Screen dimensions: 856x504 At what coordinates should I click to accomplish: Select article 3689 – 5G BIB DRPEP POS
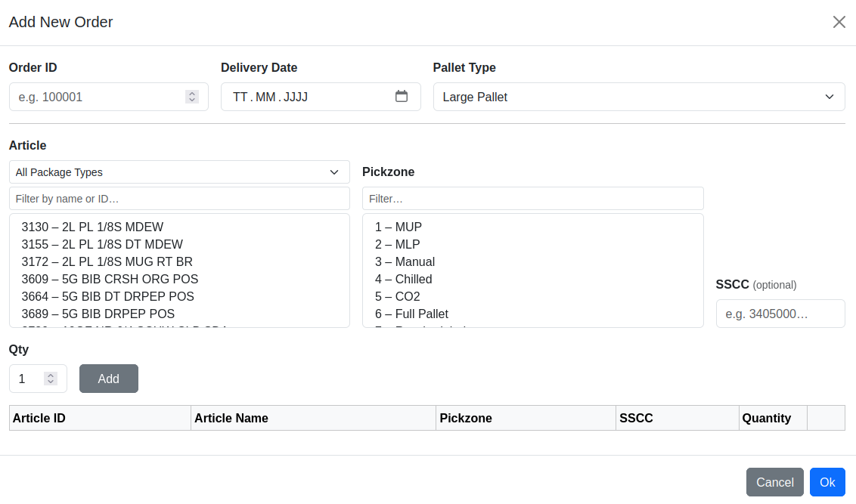pos(179,314)
